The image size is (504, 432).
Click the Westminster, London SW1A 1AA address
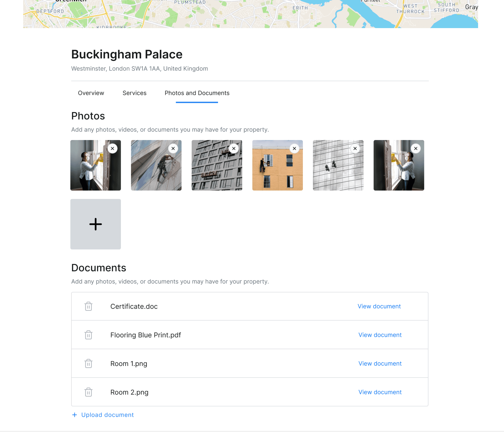140,69
